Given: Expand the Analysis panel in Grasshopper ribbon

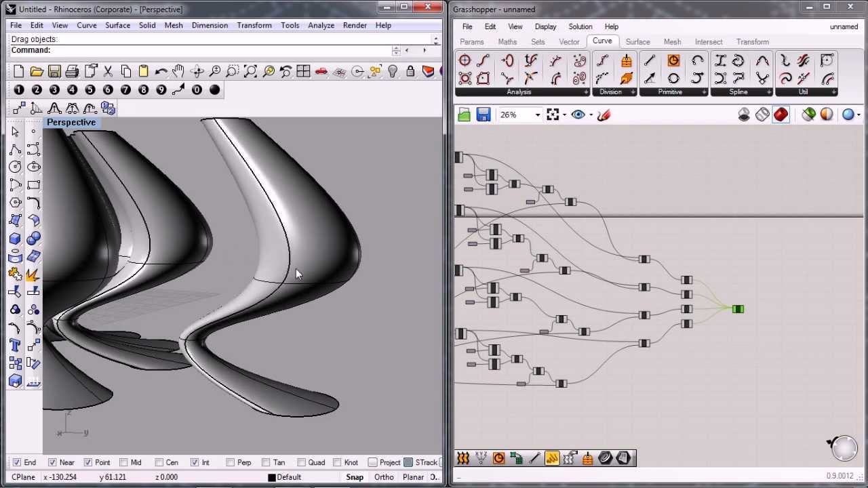Looking at the screenshot, I should pos(586,92).
